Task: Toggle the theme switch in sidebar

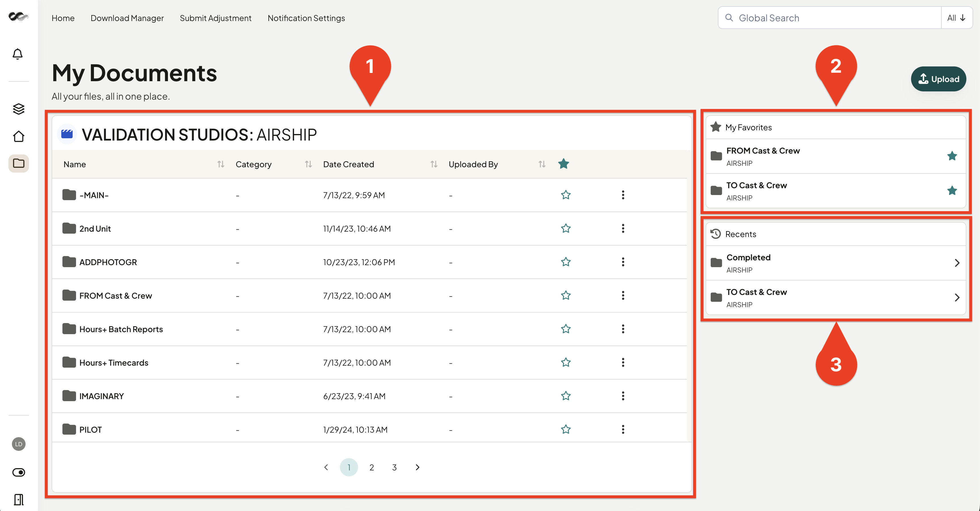Action: pos(19,472)
